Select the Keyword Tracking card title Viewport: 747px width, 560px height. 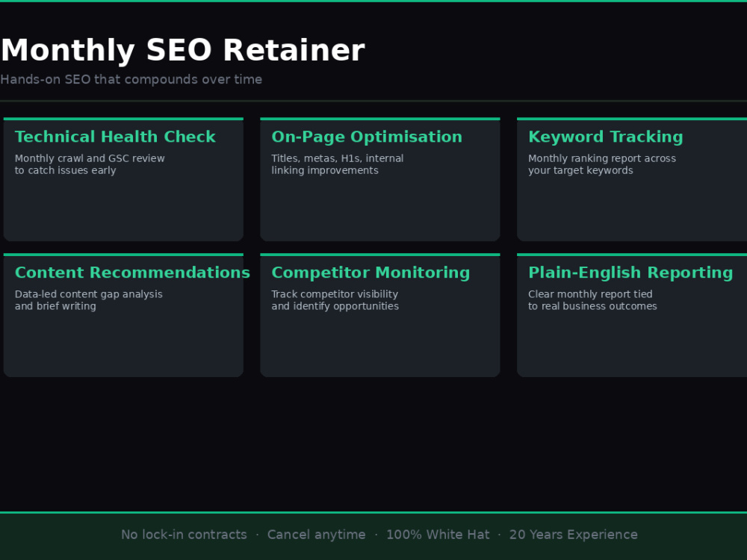tap(606, 137)
